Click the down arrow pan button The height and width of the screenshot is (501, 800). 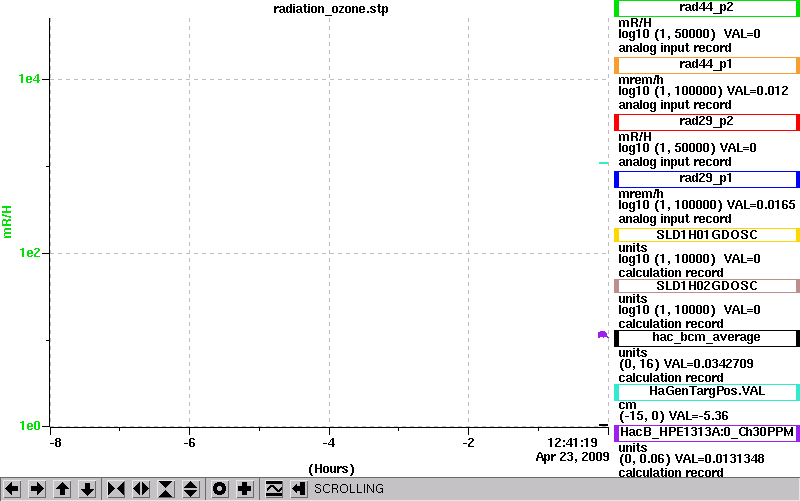[x=87, y=489]
